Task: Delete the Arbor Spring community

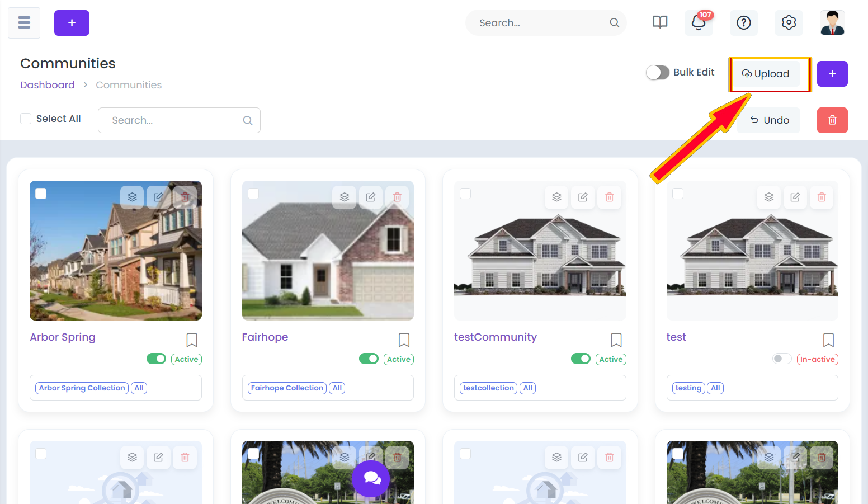Action: 185,197
